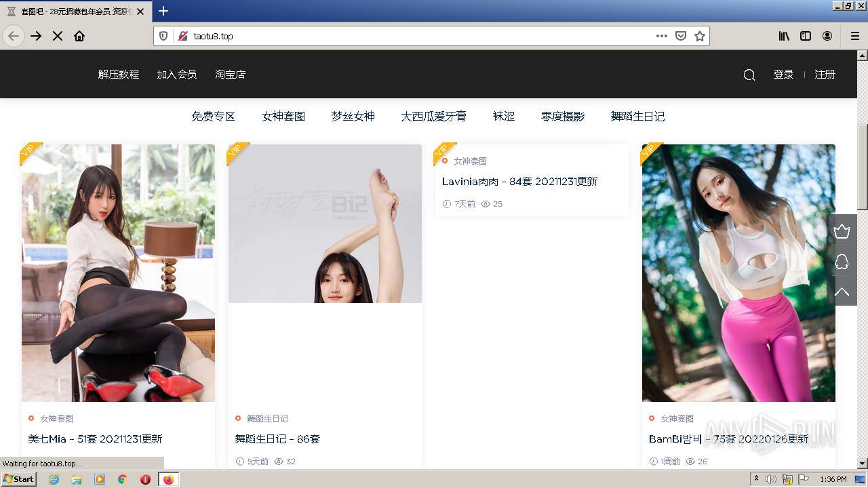Click the 7天前 time under Lavinia post
Image resolution: width=868 pixels, height=488 pixels.
click(x=465, y=204)
